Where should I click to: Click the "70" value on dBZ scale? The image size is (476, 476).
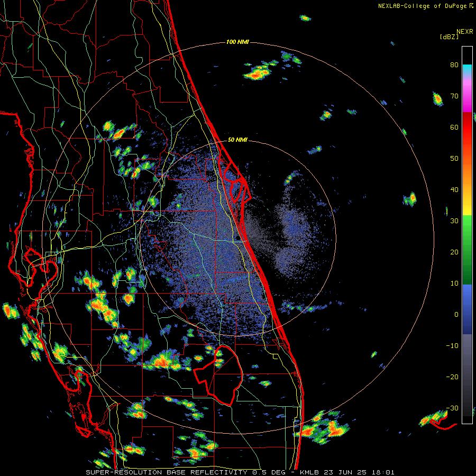coord(454,96)
